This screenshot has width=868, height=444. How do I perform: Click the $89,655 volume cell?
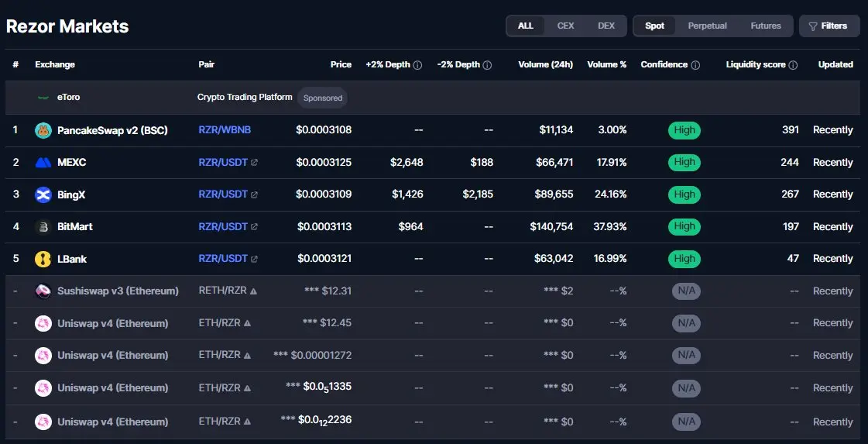coord(554,194)
